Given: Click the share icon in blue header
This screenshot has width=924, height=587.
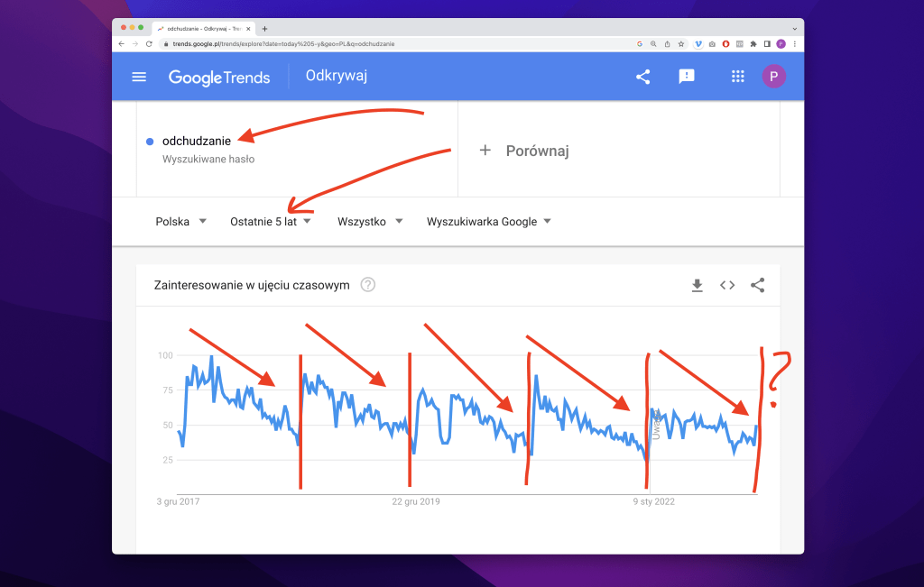Looking at the screenshot, I should point(642,77).
